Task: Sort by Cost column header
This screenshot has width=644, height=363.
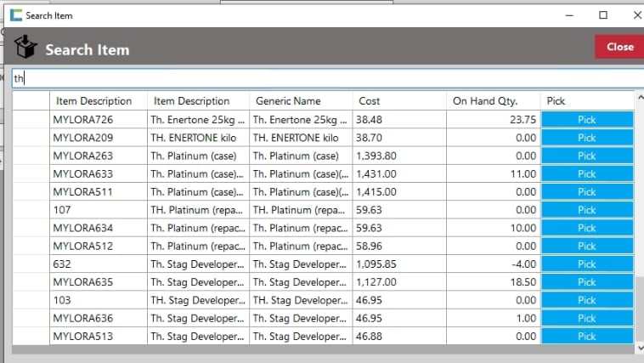Action: (399, 101)
